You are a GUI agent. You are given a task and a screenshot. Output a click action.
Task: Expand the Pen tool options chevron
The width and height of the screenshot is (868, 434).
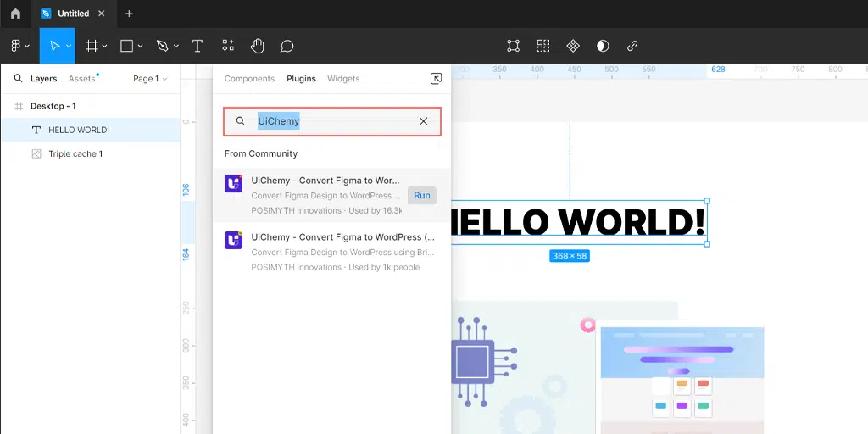point(176,46)
